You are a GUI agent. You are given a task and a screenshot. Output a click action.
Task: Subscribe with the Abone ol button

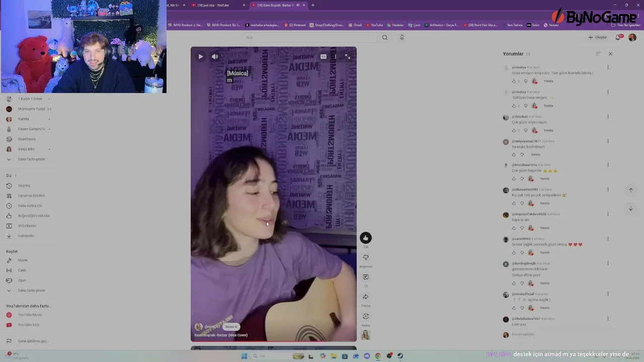click(231, 327)
